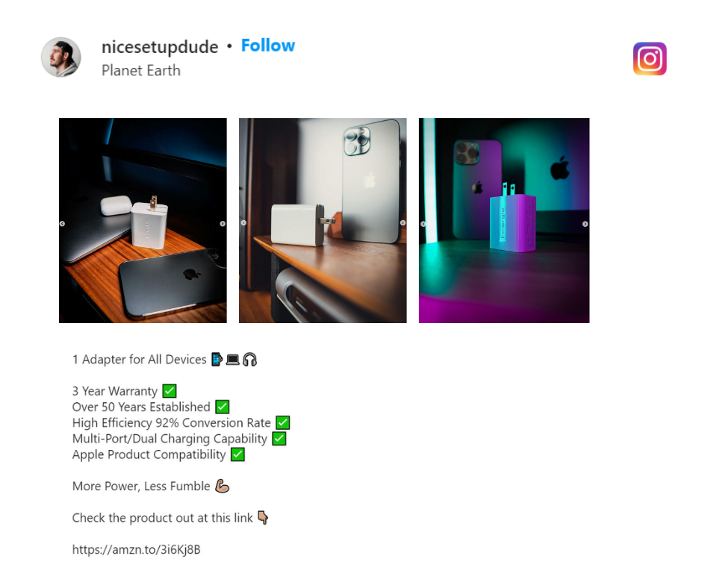This screenshot has width=702, height=588.
Task: Open the iPhone standing beside charger photo
Action: [x=323, y=220]
